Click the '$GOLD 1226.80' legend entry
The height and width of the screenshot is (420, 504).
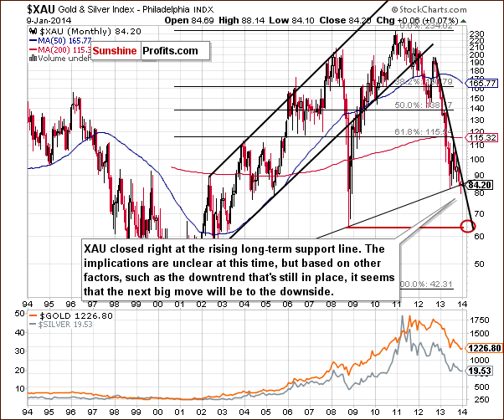click(75, 315)
